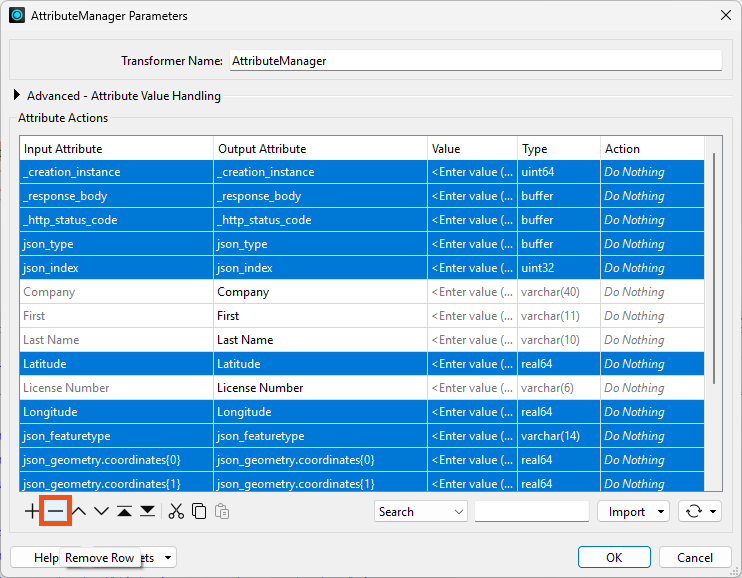742x578 pixels.
Task: Click the Cancel button
Action: [695, 557]
